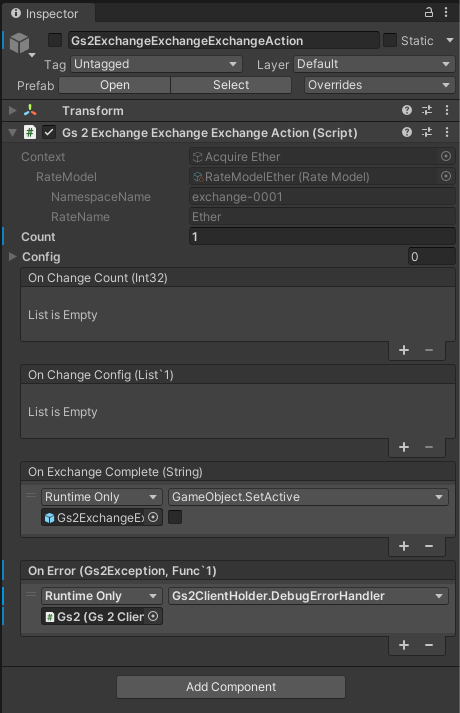This screenshot has height=713, width=460.
Task: Open Transform preset settings icon
Action: (427, 110)
